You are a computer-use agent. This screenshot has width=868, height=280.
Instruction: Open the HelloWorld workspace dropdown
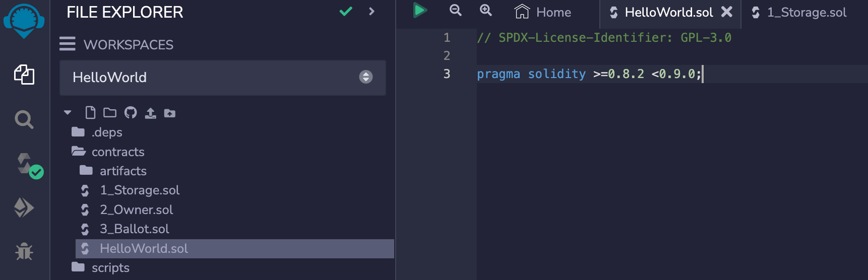(223, 77)
